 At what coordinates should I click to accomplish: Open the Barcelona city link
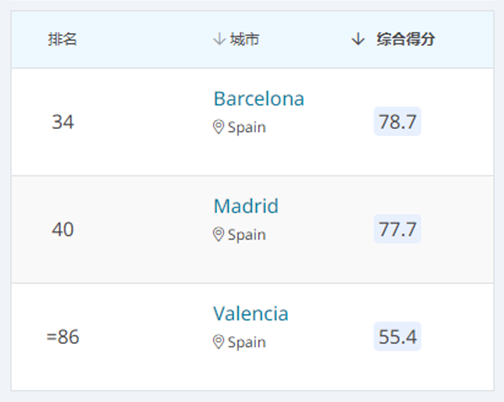259,99
